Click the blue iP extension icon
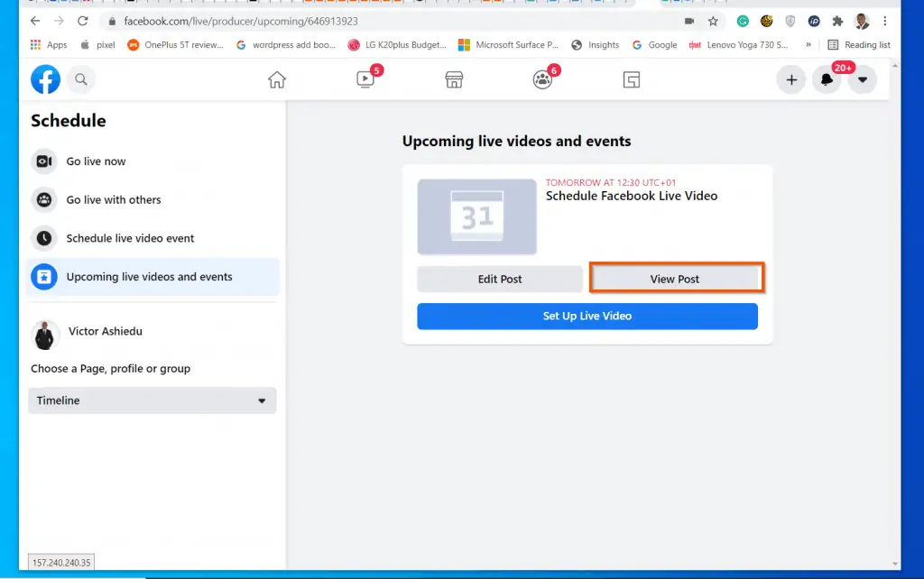 coord(814,22)
